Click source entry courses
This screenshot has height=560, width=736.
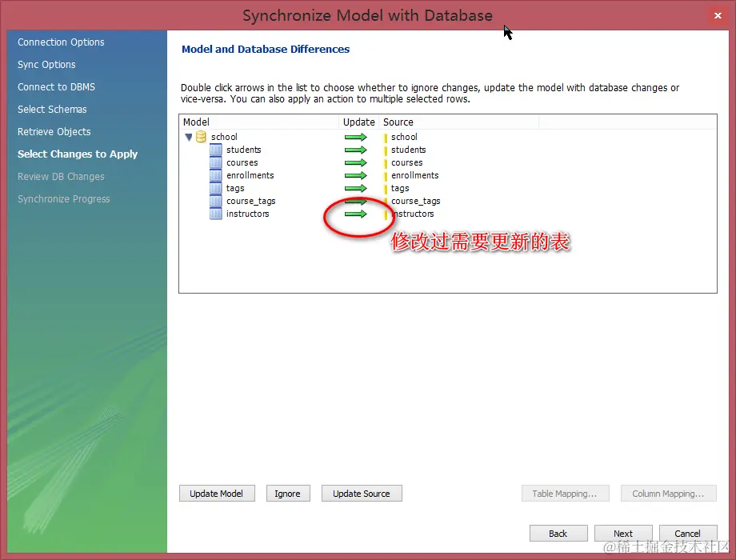407,162
